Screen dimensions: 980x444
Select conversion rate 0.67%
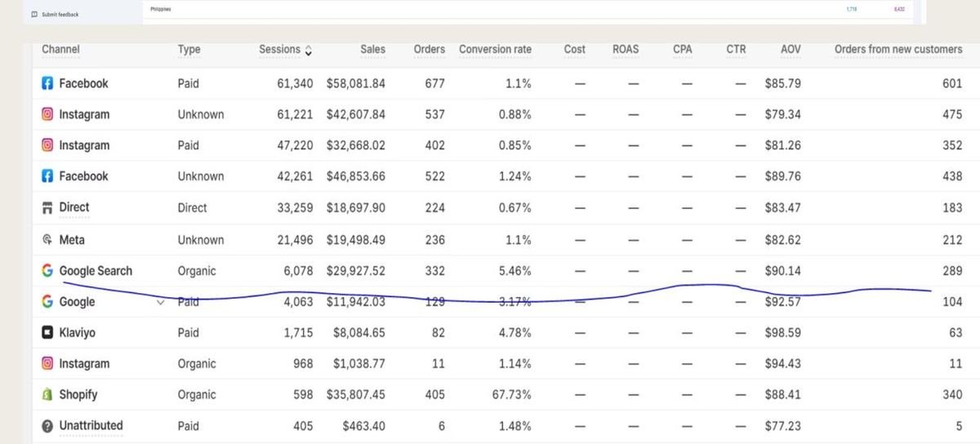click(514, 207)
